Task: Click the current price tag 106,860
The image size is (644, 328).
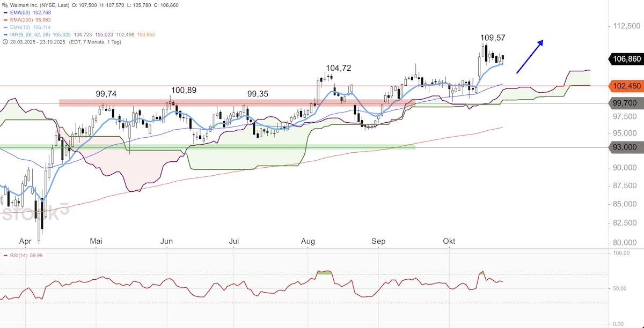Action: pos(625,59)
